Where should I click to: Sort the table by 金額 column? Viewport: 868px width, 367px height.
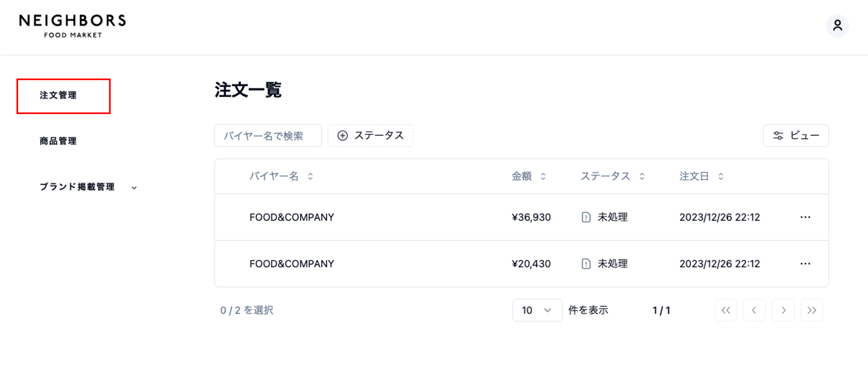coord(529,176)
